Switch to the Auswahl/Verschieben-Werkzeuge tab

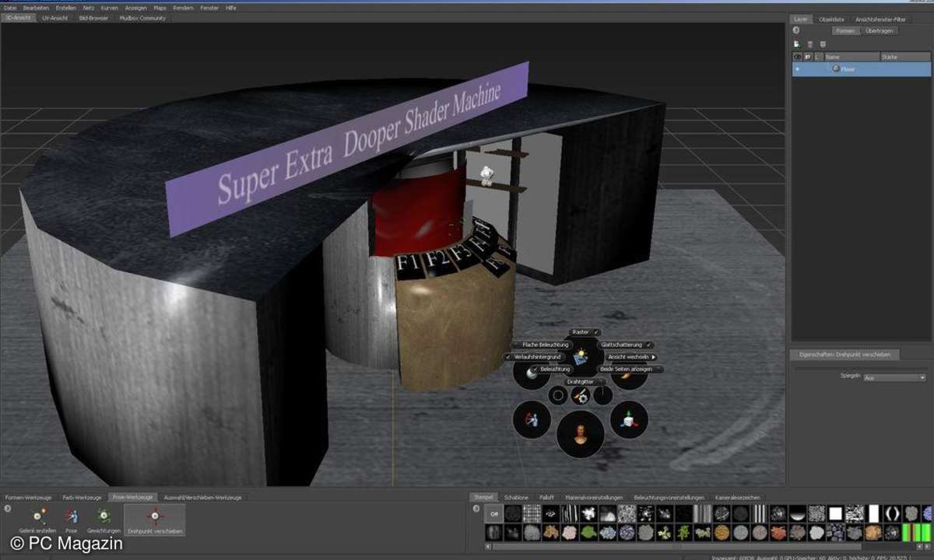202,497
